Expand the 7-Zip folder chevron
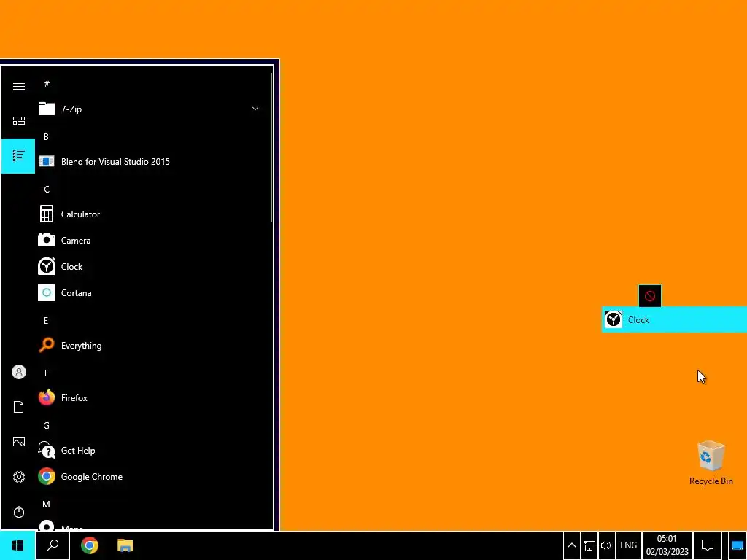Viewport: 747px width, 560px height. pos(255,109)
